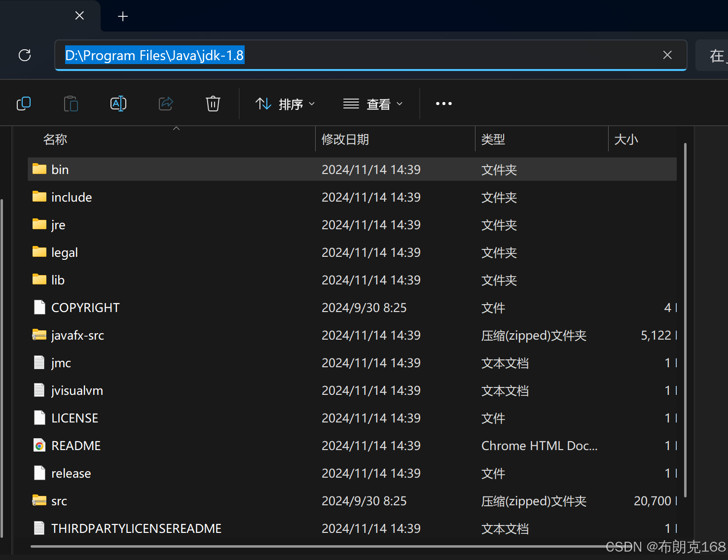
Task: Open a new tab with plus button
Action: point(123,16)
